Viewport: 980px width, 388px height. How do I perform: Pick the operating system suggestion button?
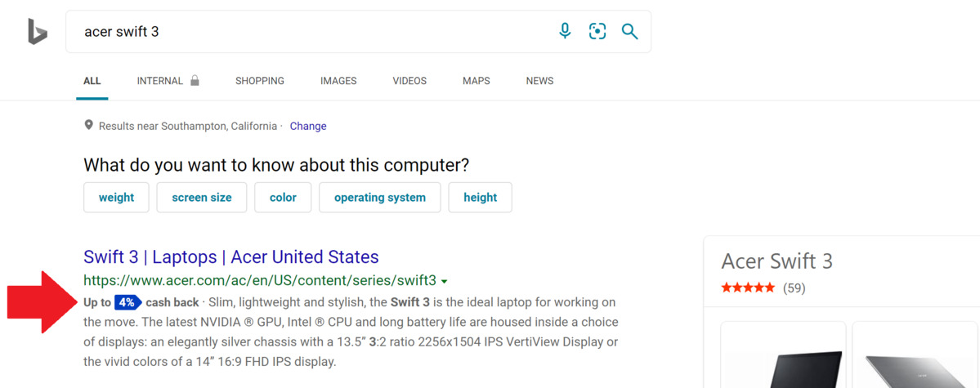[x=380, y=198]
